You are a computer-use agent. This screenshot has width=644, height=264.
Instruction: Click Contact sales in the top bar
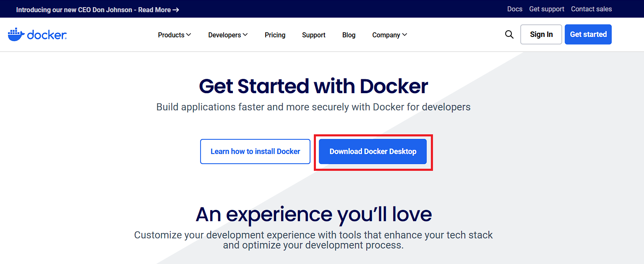coord(591,9)
